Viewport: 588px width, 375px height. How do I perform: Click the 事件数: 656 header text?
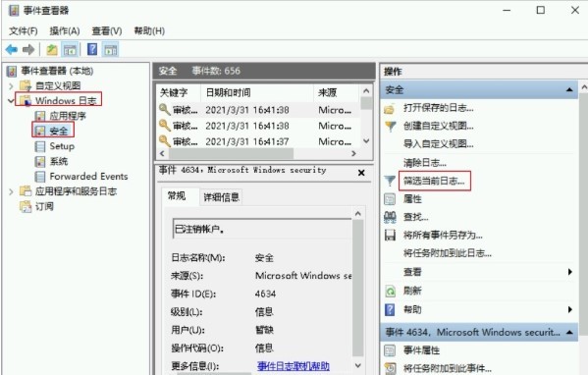216,71
